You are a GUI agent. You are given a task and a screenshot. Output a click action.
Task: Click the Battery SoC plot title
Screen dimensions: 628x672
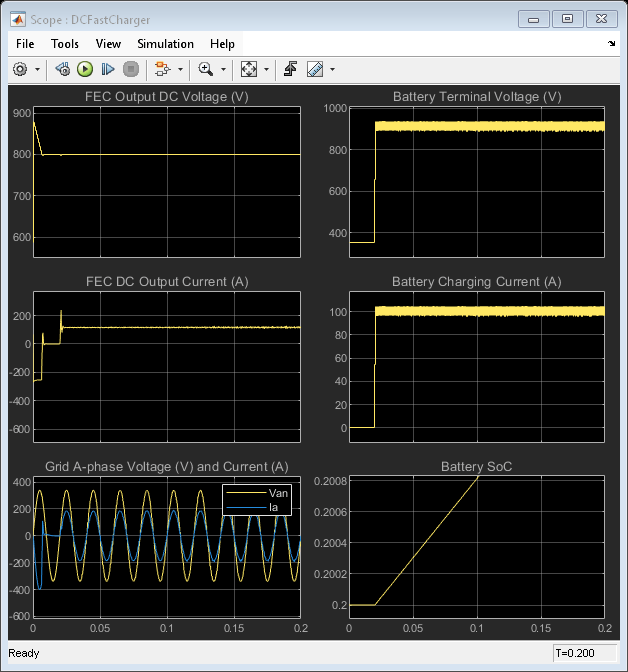coord(477,466)
